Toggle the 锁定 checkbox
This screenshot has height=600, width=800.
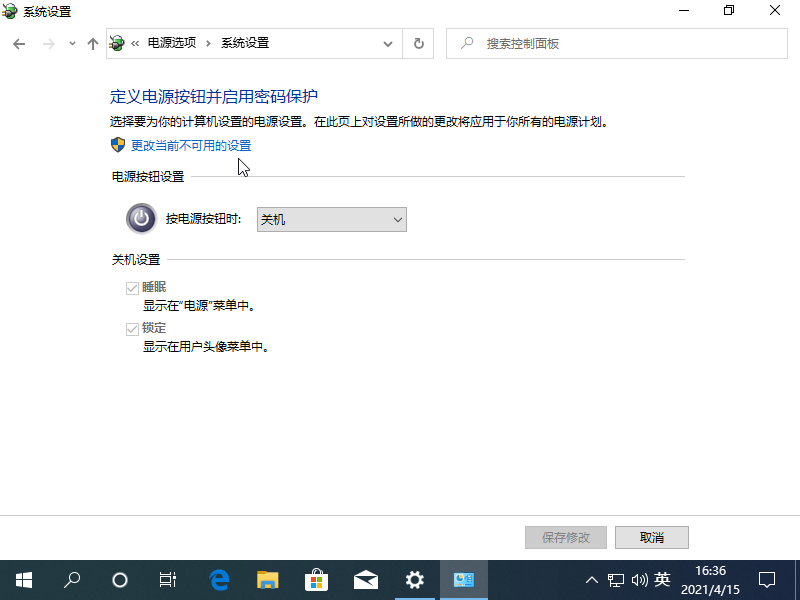(x=132, y=327)
